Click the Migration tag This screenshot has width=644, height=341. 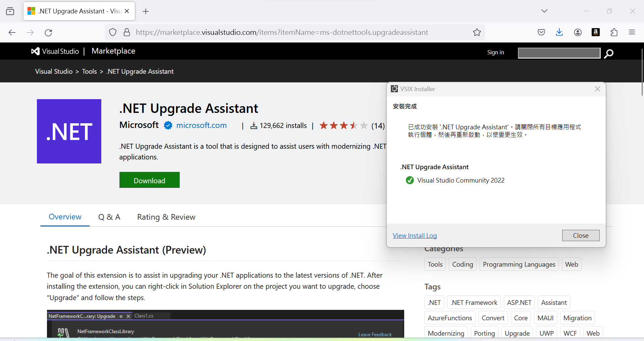pos(577,318)
